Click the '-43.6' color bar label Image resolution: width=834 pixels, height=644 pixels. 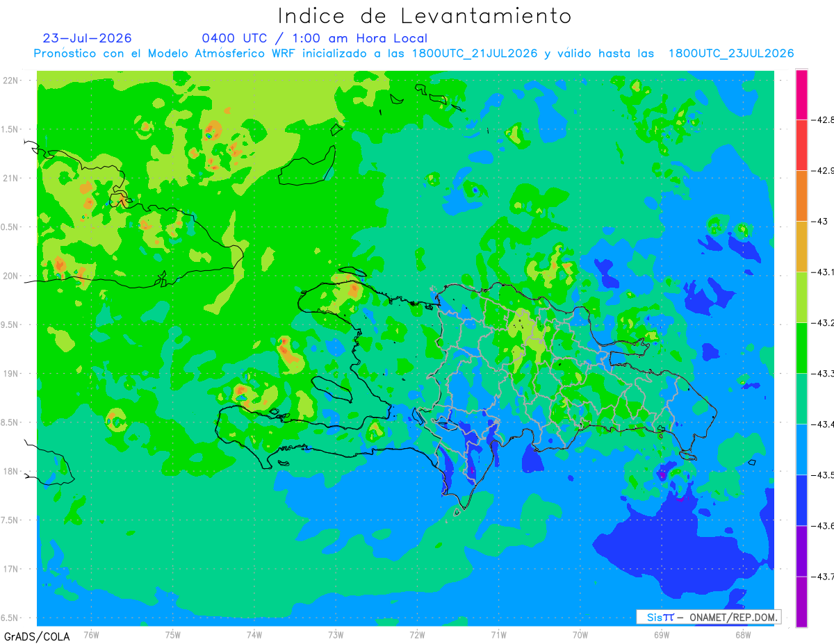[x=822, y=526]
